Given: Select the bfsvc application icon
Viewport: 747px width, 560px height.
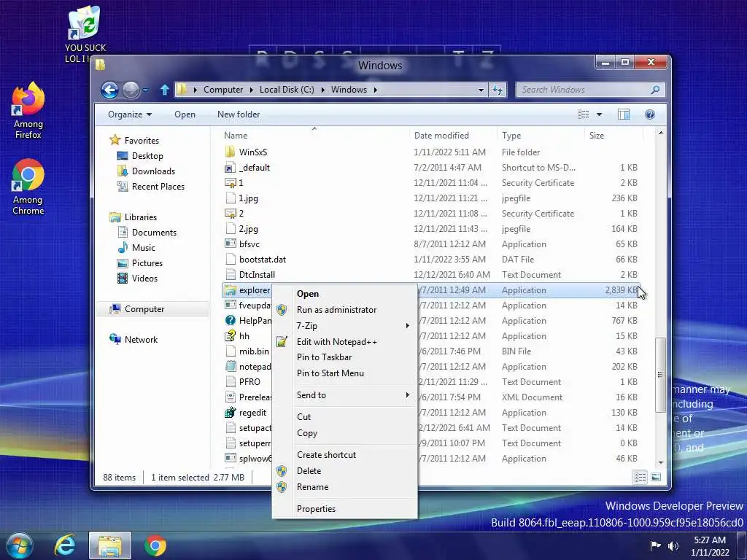Looking at the screenshot, I should pyautogui.click(x=230, y=244).
